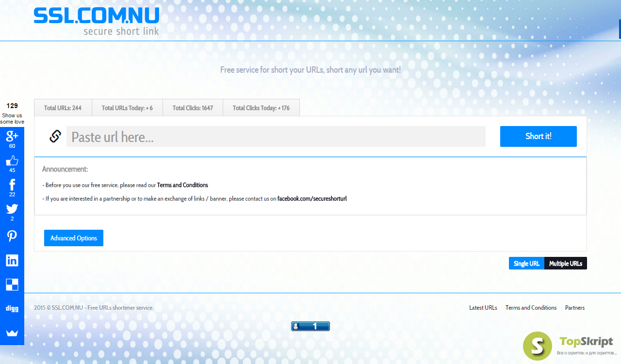
Task: Click the online visitors counter badge
Action: coord(310,326)
